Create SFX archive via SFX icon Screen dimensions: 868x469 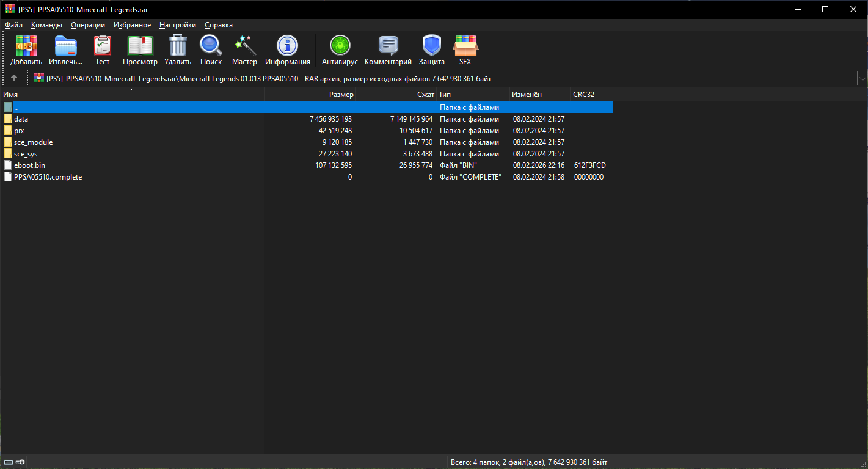pos(465,46)
